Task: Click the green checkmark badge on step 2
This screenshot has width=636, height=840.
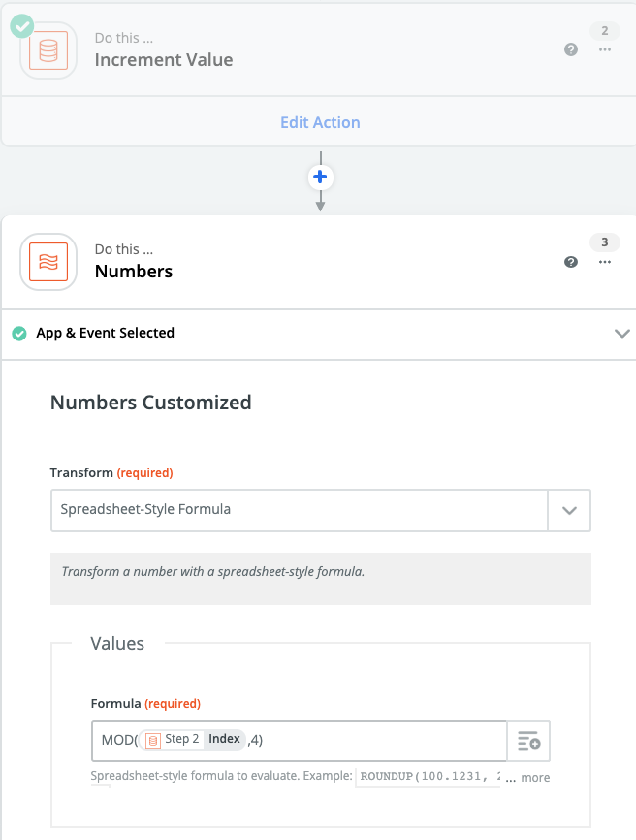Action: [x=22, y=25]
